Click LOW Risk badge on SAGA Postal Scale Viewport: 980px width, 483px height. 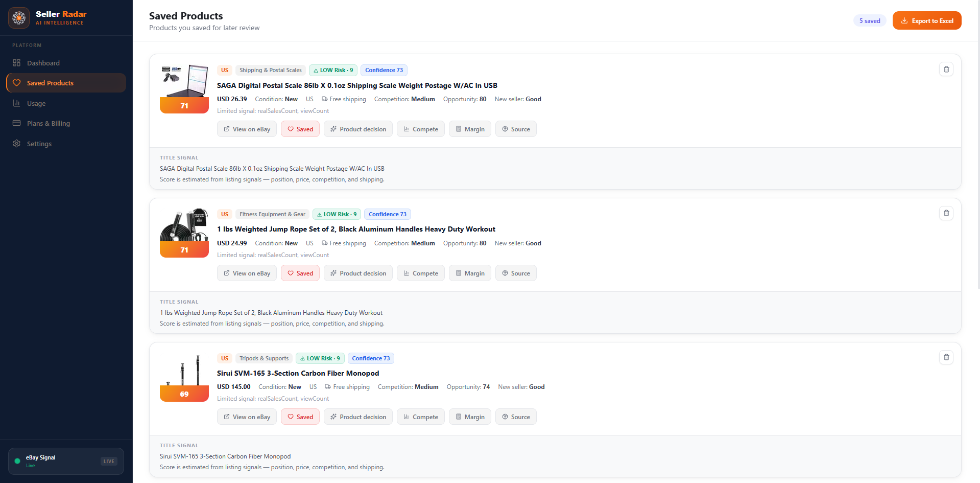[333, 70]
